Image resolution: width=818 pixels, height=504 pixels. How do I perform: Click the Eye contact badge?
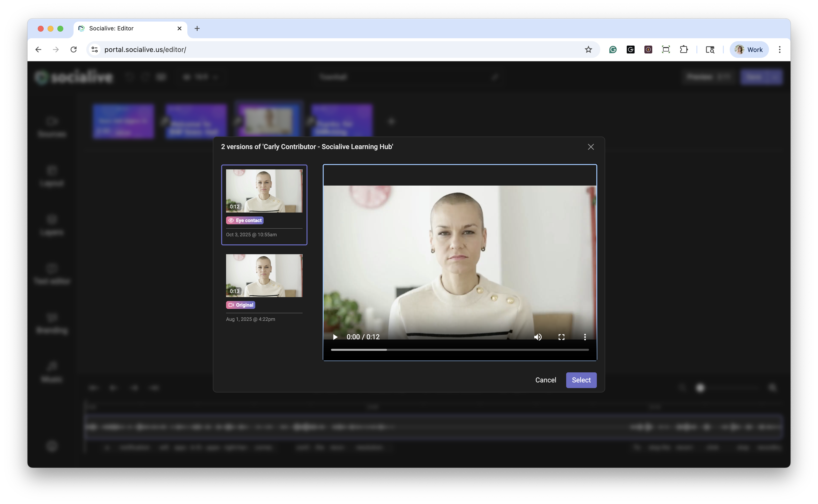(x=245, y=220)
